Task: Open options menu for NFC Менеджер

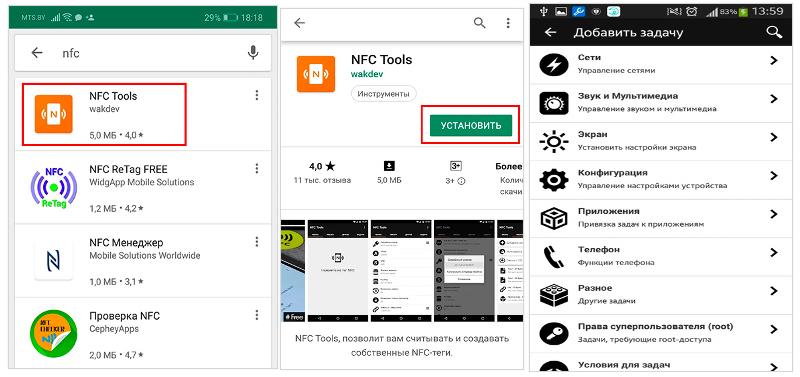Action: 257,242
